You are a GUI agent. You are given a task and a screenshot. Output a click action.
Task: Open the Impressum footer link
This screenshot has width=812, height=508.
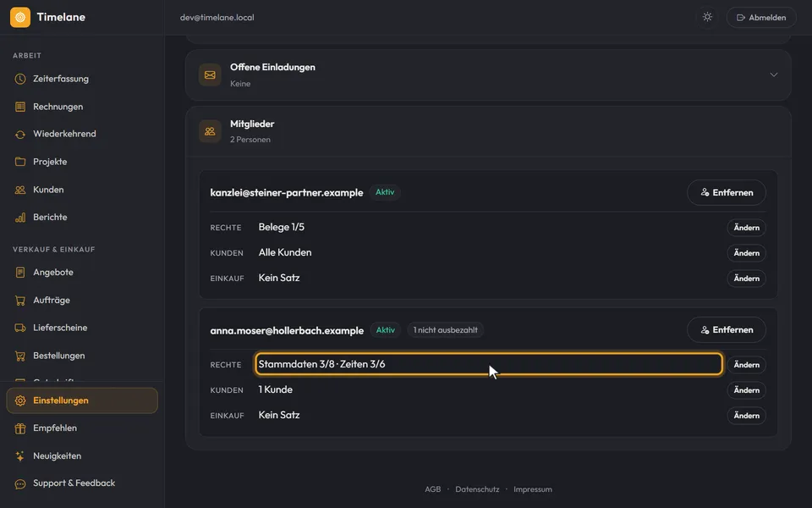[533, 489]
